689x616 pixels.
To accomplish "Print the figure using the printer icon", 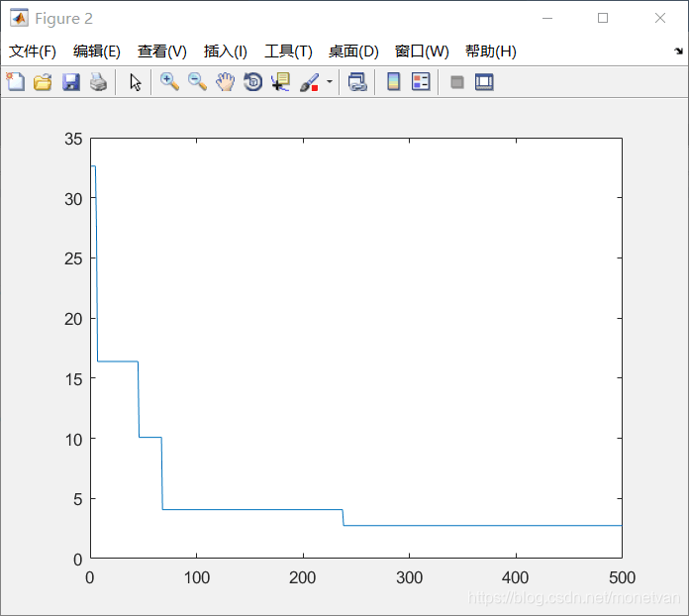I will pos(98,82).
